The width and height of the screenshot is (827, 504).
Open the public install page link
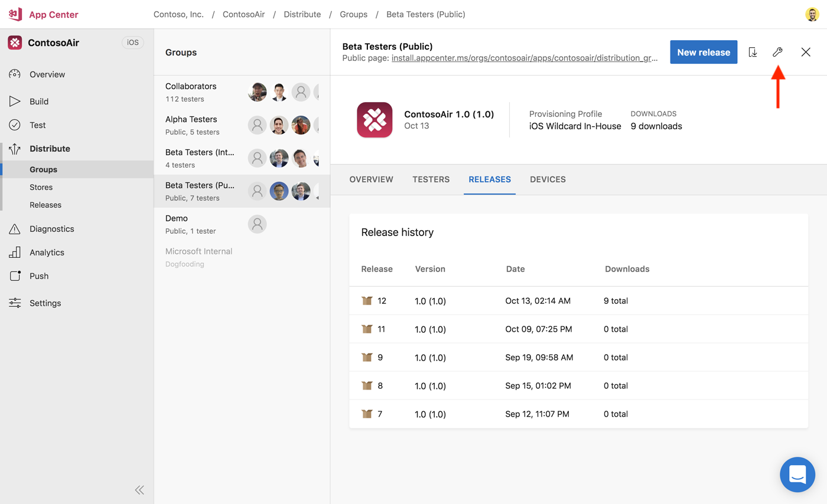[x=524, y=58]
